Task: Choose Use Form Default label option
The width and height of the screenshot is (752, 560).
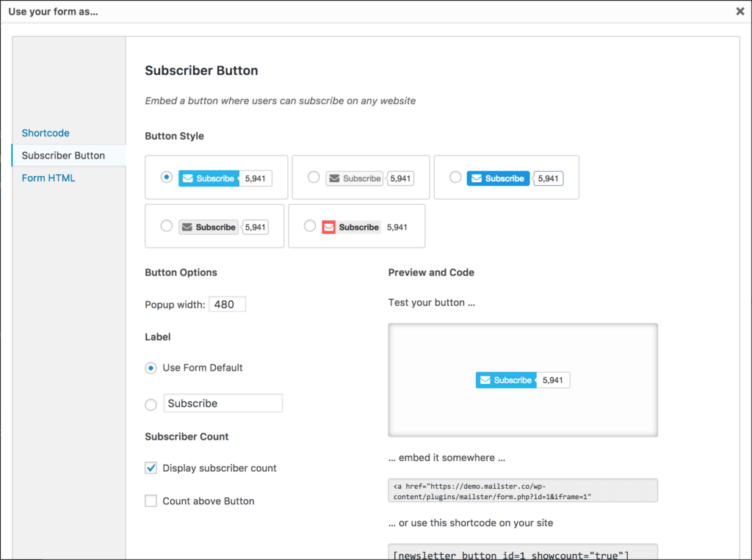Action: pyautogui.click(x=151, y=368)
